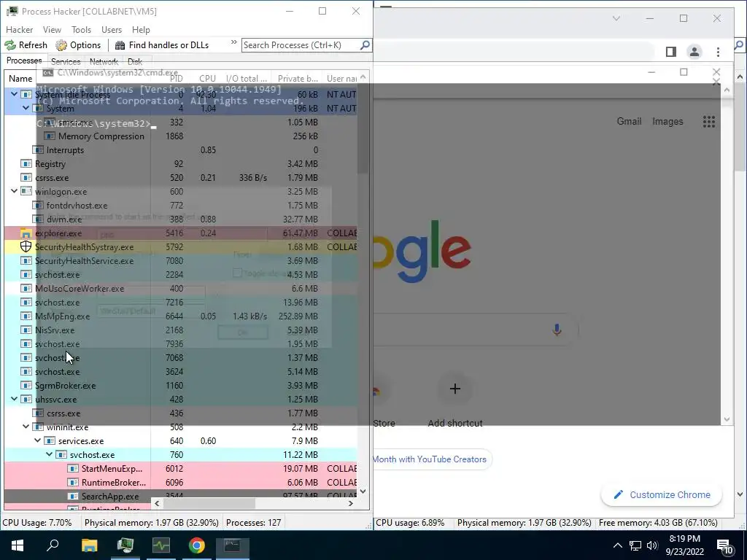Open taskbar search magnifier

[53, 545]
